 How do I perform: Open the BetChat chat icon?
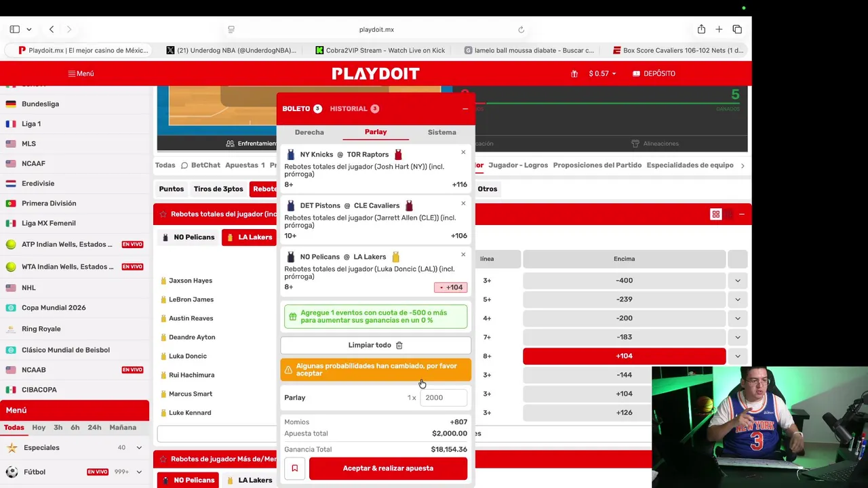[184, 165]
